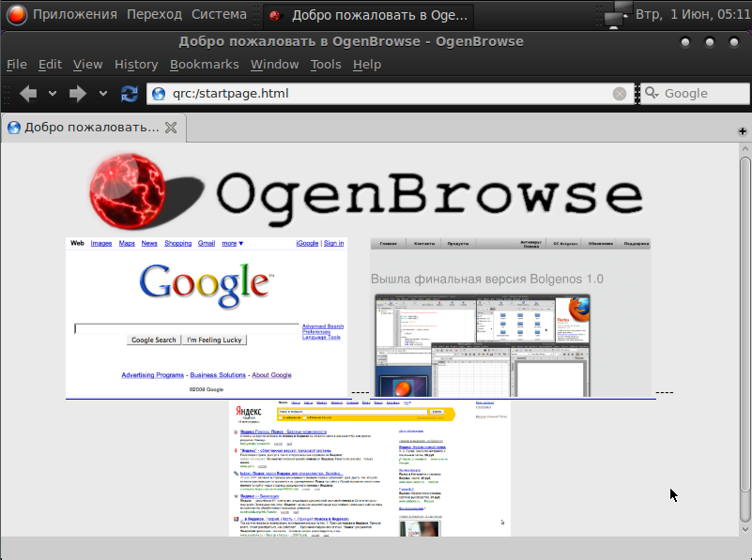
Task: Click the Forward arrow navigation button
Action: (78, 94)
